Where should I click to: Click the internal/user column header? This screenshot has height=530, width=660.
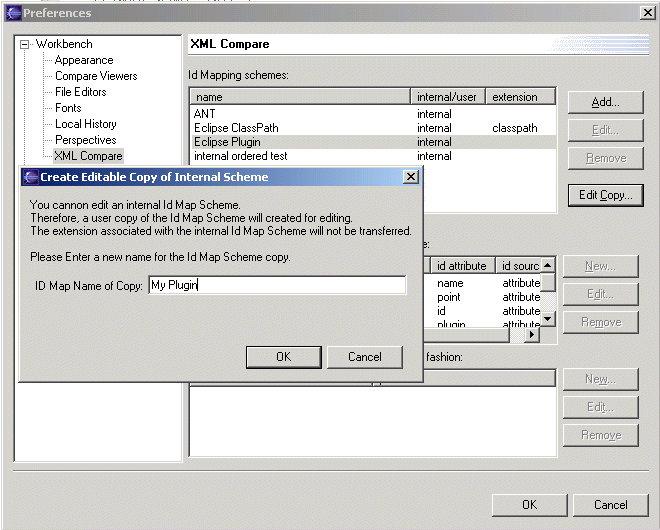pos(448,97)
